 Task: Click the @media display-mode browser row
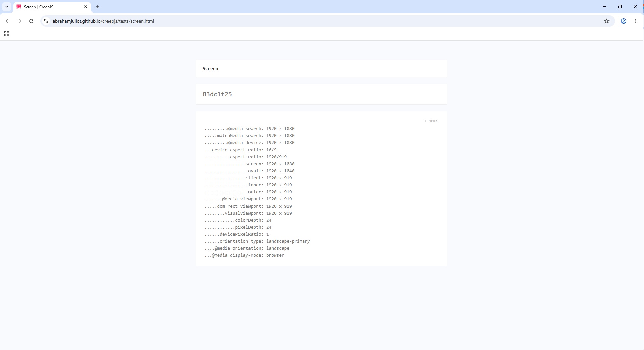(244, 255)
